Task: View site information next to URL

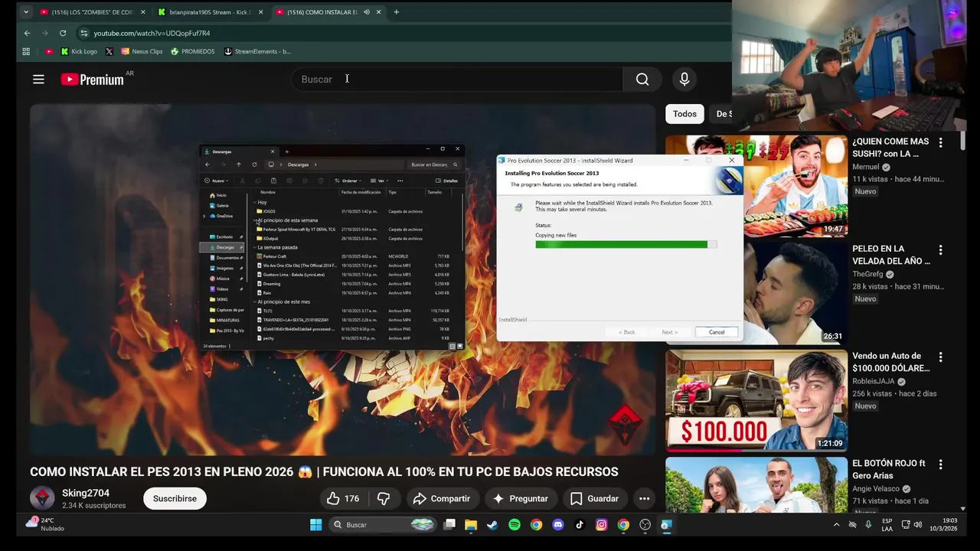Action: 83,33
